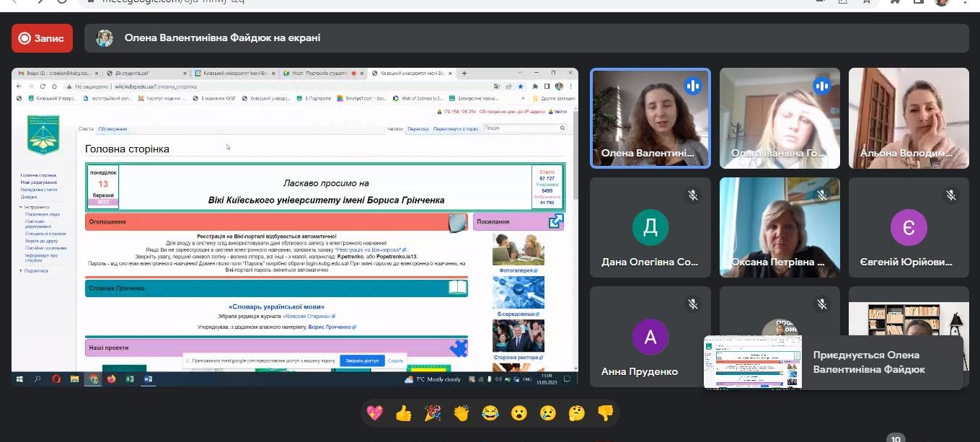This screenshot has height=442, width=980.
Task: Click muted mic icon on Євгеній Юрійович tile
Action: pos(951,195)
